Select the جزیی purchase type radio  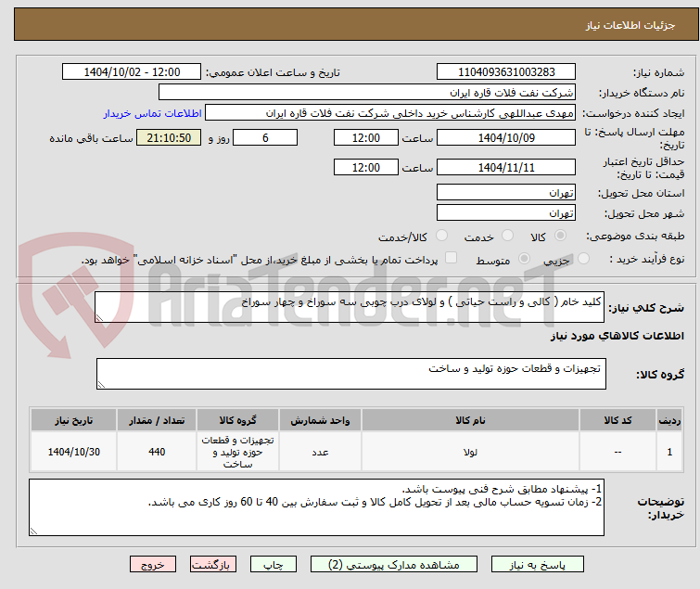pos(583,259)
